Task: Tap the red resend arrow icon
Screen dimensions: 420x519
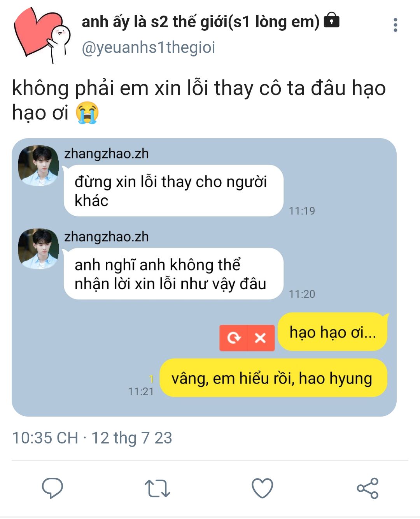Action: [234, 338]
